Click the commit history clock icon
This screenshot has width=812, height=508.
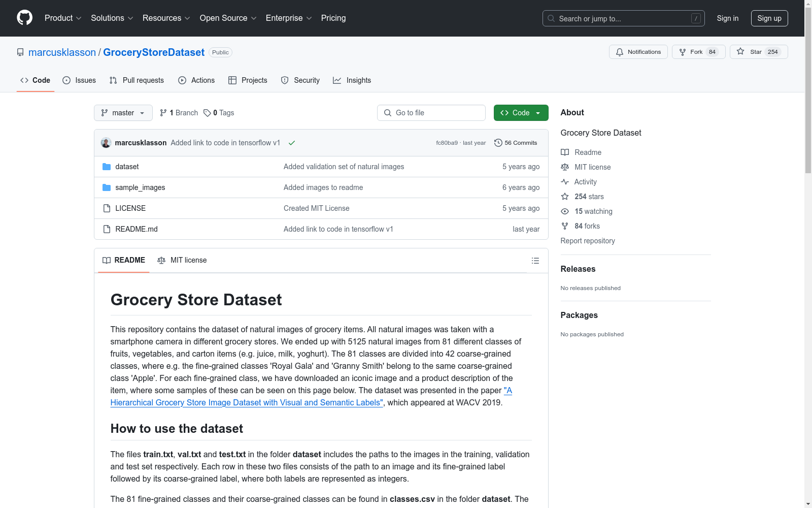498,143
